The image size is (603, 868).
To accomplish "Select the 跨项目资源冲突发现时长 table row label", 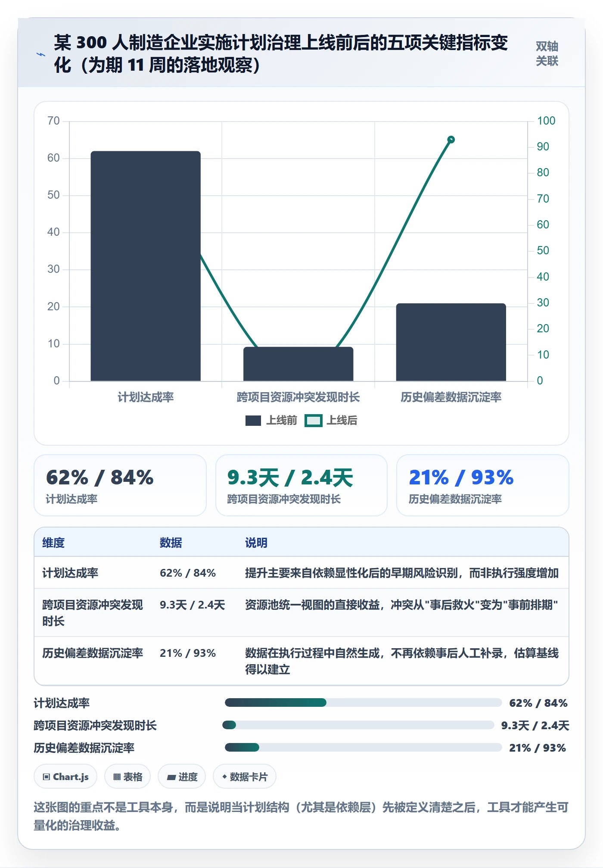I will click(93, 613).
